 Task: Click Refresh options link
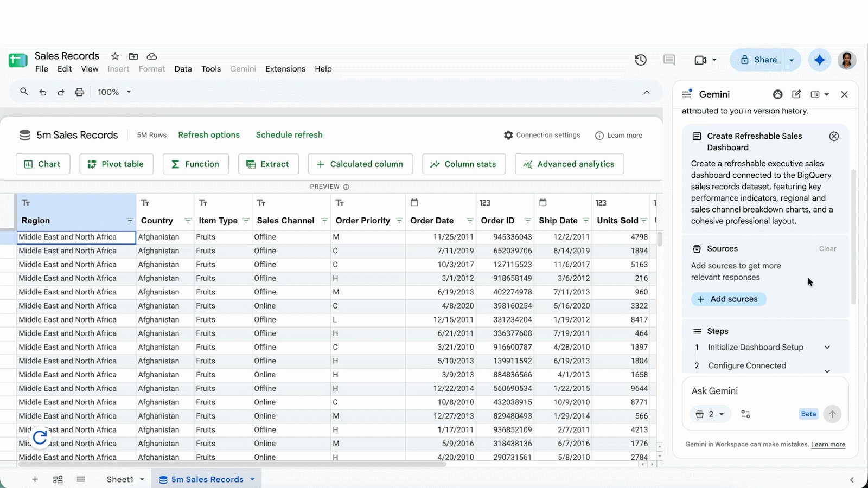click(209, 134)
